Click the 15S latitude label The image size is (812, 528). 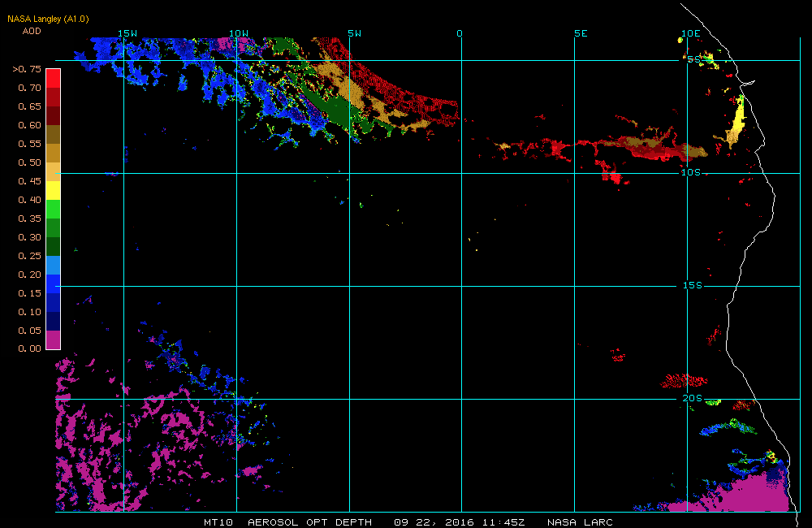coord(693,285)
